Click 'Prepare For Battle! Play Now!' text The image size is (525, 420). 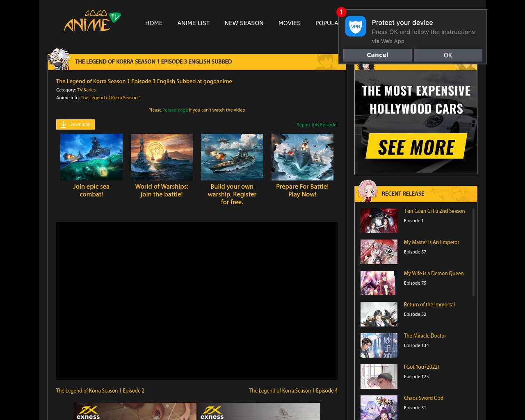tap(302, 190)
